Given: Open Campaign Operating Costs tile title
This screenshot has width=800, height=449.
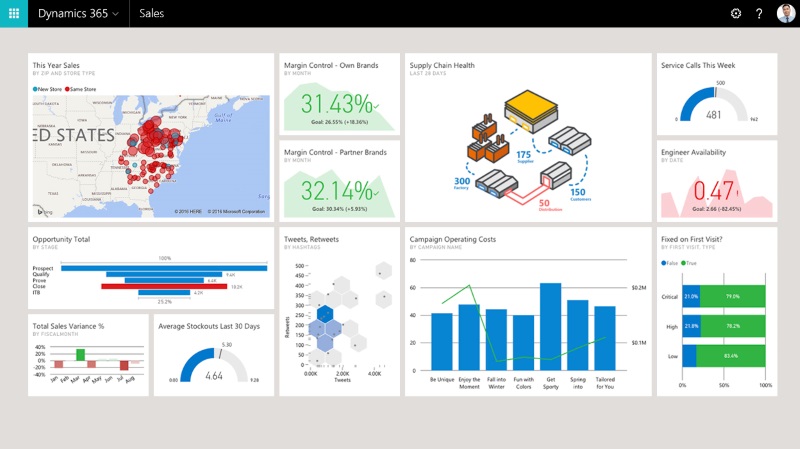Looking at the screenshot, I should pos(453,239).
